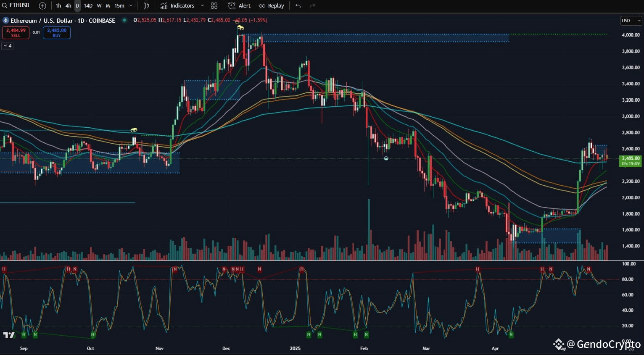
Task: Select the D daily timeframe
Action: [x=77, y=6]
